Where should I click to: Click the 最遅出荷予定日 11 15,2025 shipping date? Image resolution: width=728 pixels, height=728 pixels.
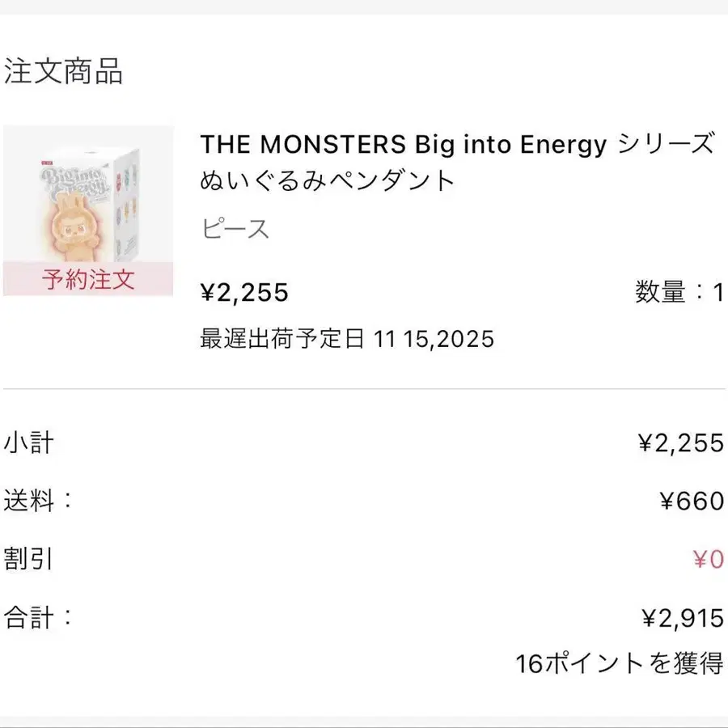click(346, 338)
